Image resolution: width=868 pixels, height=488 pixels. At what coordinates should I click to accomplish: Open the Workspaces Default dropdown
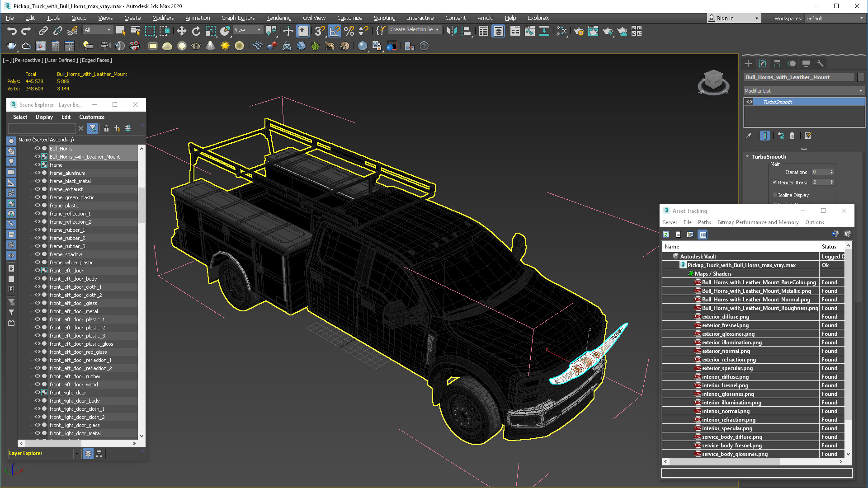pyautogui.click(x=834, y=19)
